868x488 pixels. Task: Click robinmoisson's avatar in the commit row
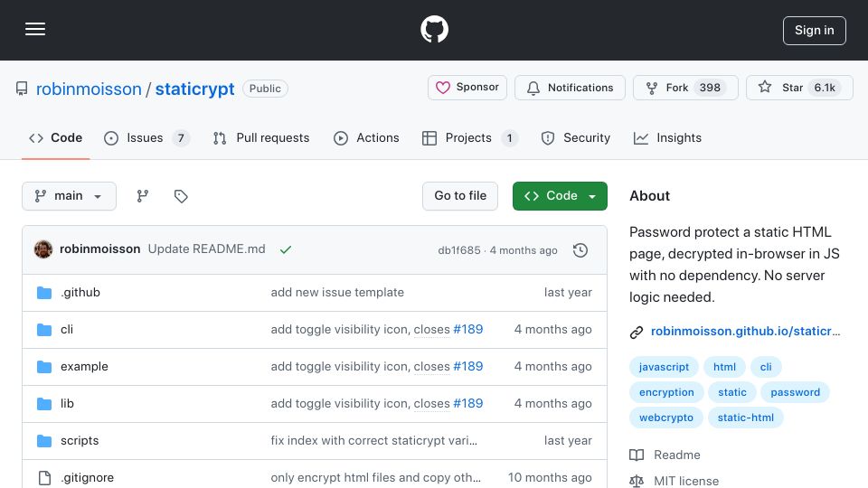[x=43, y=249]
